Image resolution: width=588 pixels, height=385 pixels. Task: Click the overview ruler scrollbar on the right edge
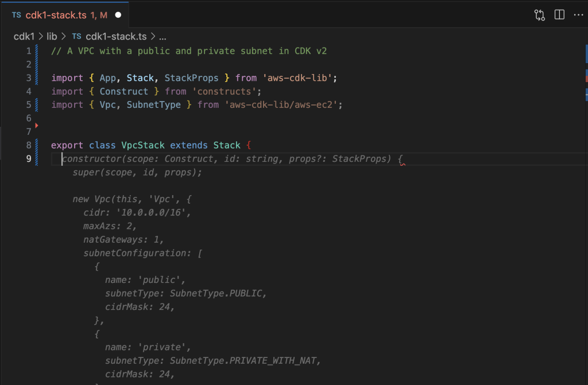[x=586, y=213]
